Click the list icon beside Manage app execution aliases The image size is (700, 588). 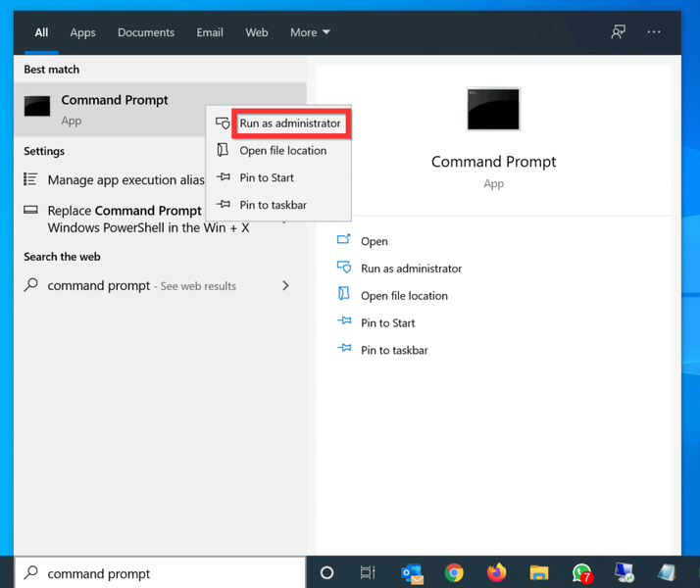pos(30,179)
